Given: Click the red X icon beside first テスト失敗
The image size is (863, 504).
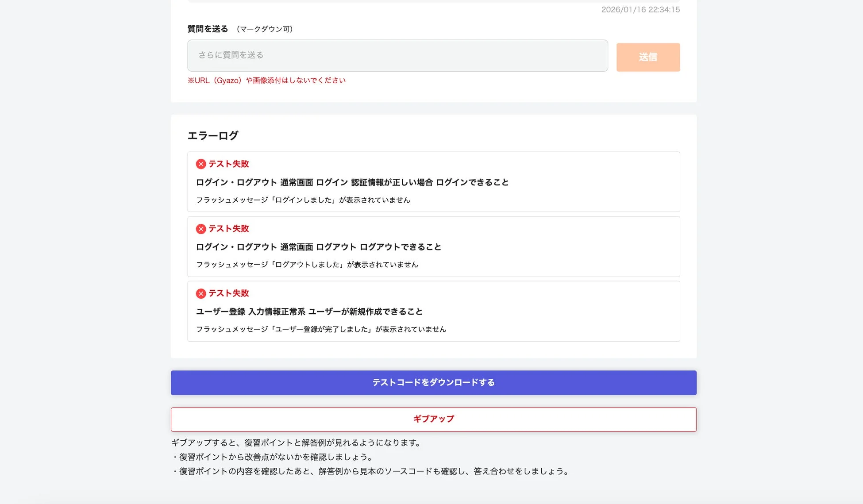Looking at the screenshot, I should pyautogui.click(x=201, y=164).
